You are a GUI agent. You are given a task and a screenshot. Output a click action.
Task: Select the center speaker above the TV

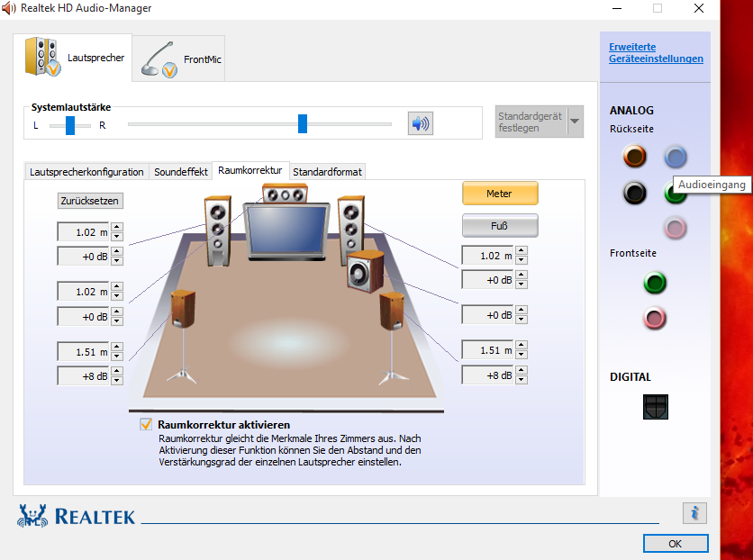[286, 194]
